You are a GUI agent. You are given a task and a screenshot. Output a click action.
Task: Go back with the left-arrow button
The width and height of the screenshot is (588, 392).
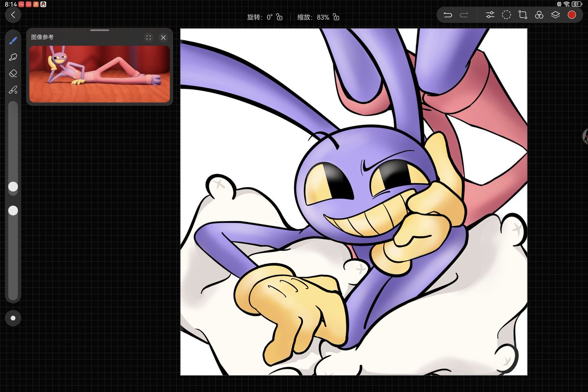coord(13,15)
